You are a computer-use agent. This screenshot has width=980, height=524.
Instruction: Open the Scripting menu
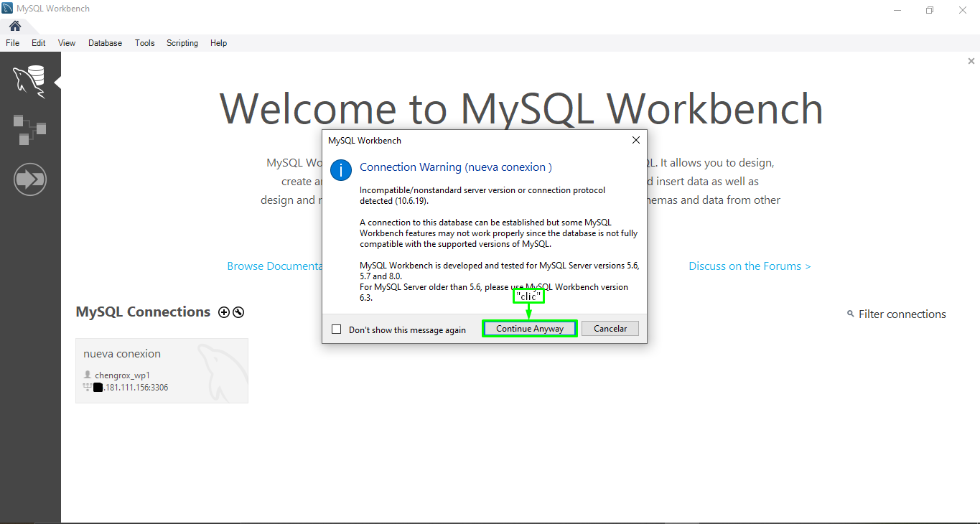coord(182,43)
